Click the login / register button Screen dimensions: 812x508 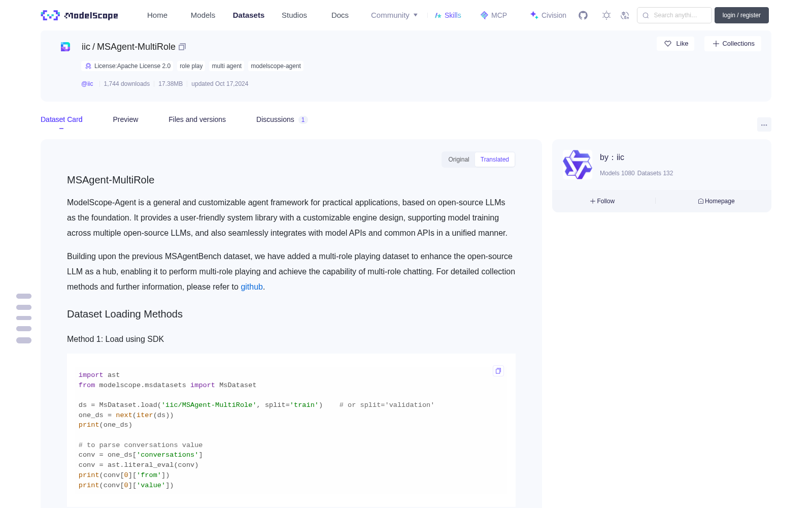[741, 15]
